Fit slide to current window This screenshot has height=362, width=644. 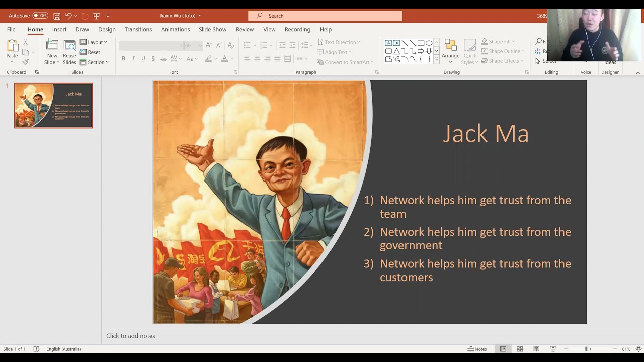[639, 349]
